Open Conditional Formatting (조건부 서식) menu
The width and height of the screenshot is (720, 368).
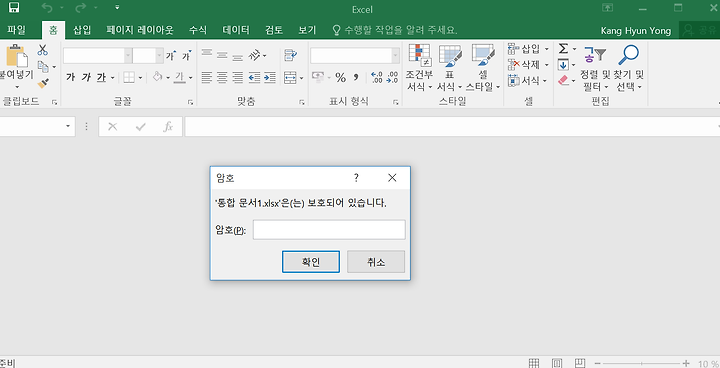click(419, 68)
